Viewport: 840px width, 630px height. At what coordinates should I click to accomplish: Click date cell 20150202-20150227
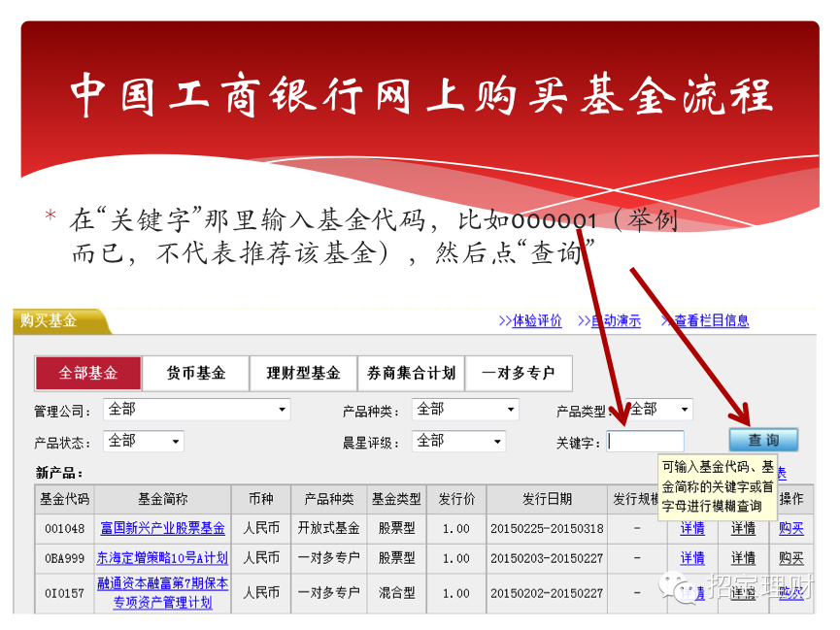[x=547, y=593]
